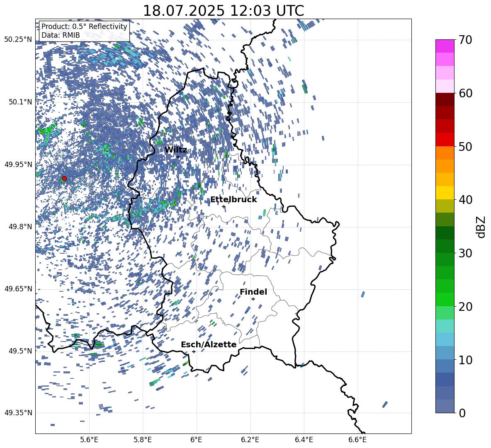Click the 49.95°N latitude label

pyautogui.click(x=19, y=164)
